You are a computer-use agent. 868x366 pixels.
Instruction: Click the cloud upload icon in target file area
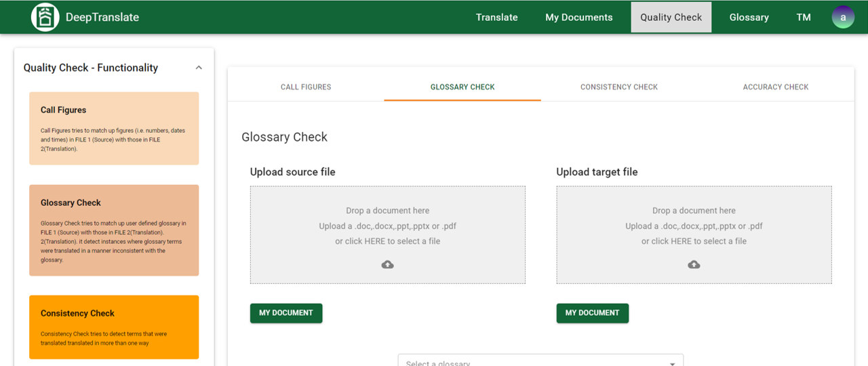click(694, 264)
